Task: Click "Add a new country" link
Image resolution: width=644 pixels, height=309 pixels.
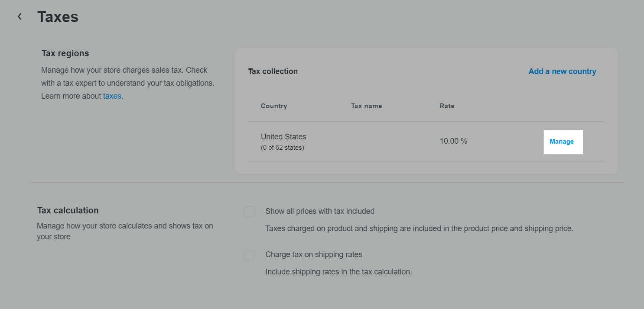Action: point(562,71)
